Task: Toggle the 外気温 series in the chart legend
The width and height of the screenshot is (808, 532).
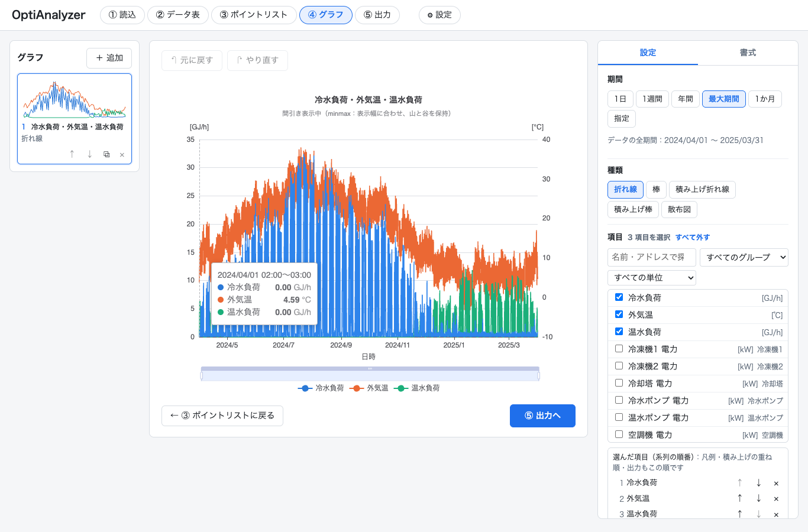Action: [369, 388]
